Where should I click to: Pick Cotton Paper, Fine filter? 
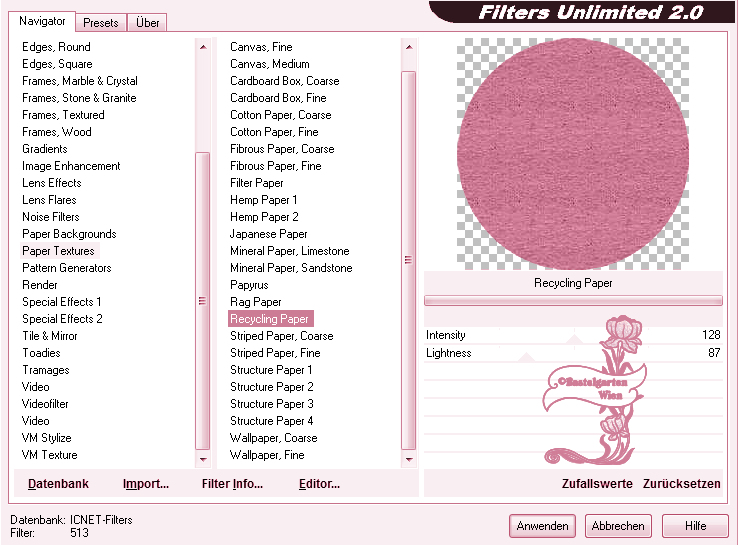click(274, 132)
